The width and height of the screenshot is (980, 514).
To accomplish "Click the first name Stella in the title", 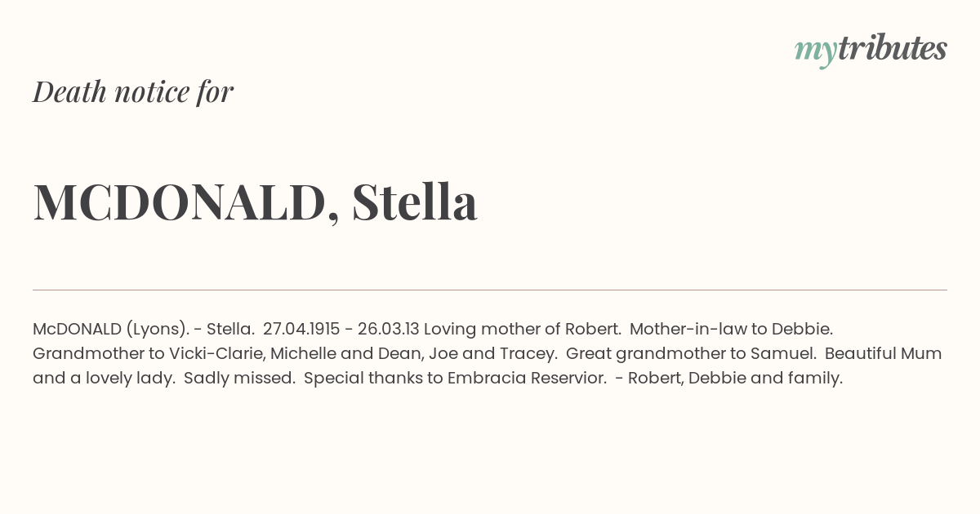I will pos(415,202).
